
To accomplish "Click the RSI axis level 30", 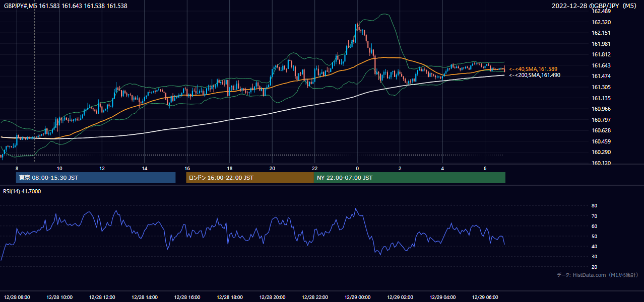I will click(x=594, y=257).
